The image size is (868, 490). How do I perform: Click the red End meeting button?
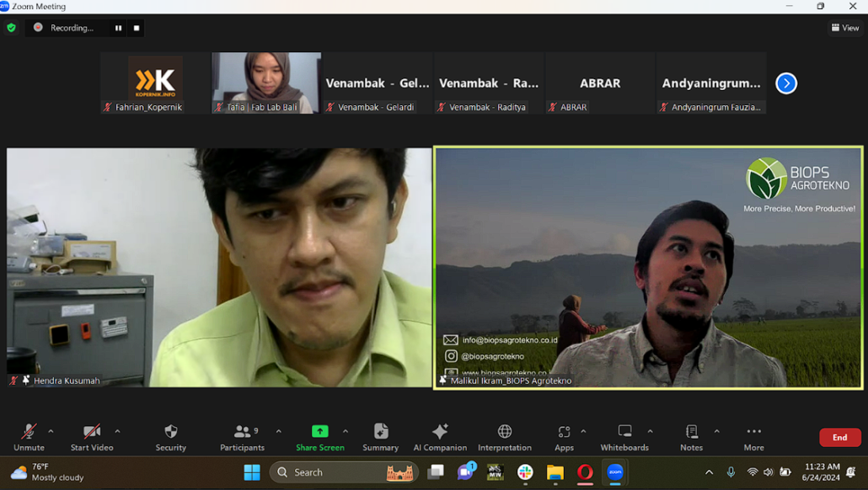click(x=839, y=437)
